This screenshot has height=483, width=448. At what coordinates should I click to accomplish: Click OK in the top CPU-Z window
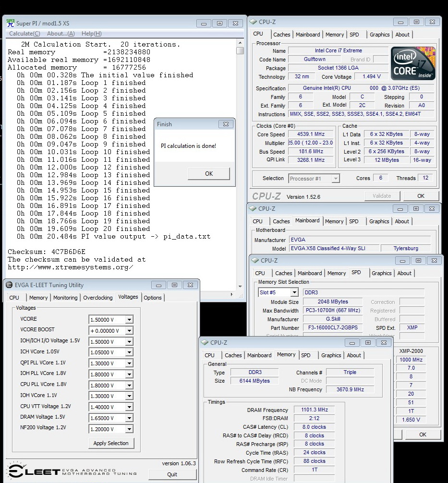(421, 196)
